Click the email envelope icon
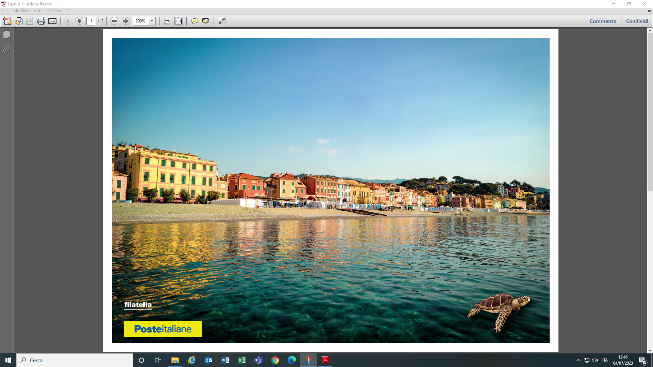This screenshot has width=653, height=367. [52, 21]
